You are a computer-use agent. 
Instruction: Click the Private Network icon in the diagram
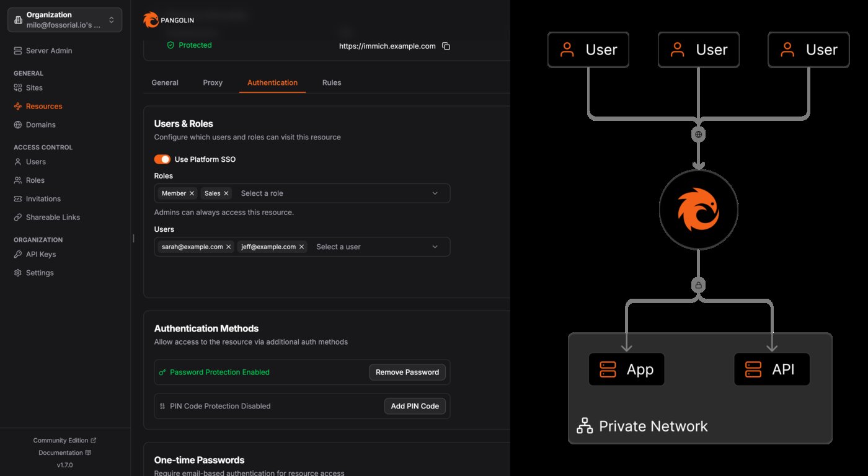point(585,426)
